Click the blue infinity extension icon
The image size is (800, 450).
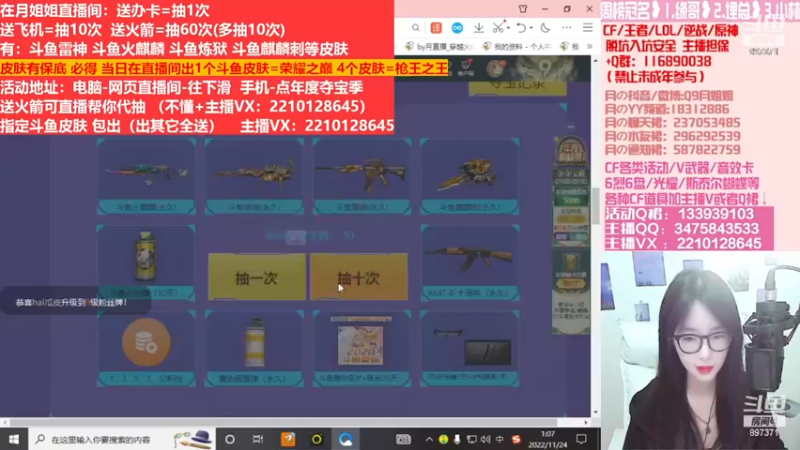457,28
